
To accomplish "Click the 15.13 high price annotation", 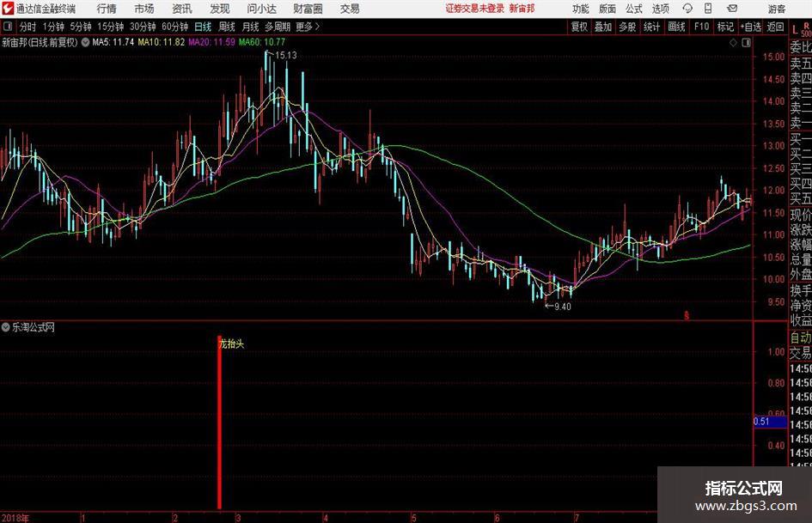I will [286, 56].
